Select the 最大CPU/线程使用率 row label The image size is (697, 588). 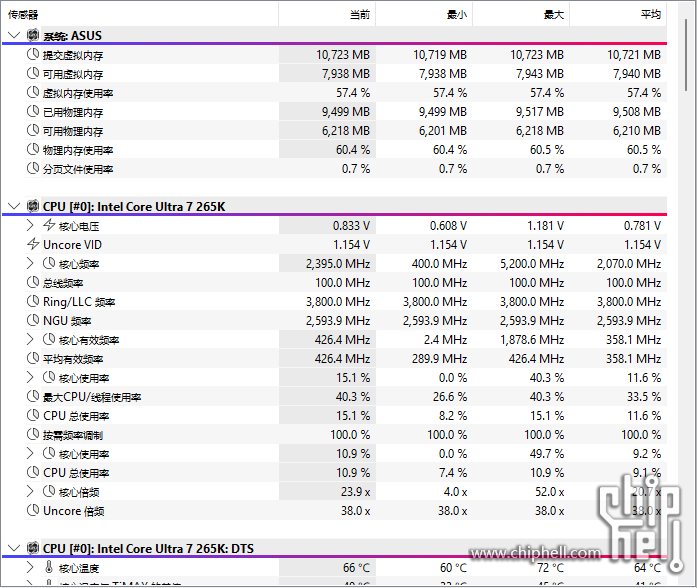coord(92,397)
